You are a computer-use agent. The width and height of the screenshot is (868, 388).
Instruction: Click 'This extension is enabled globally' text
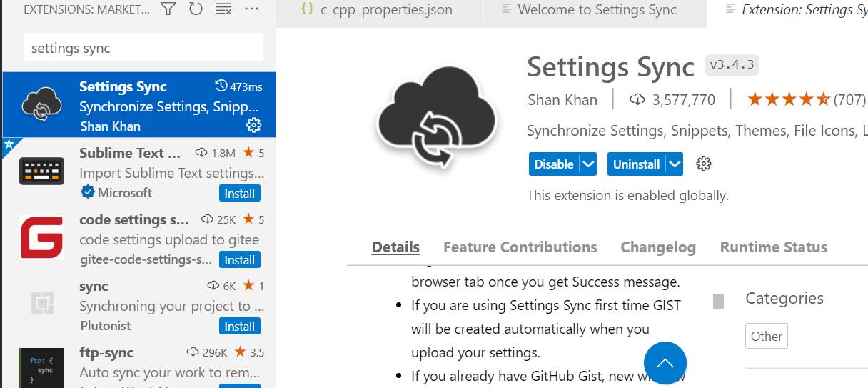point(627,195)
